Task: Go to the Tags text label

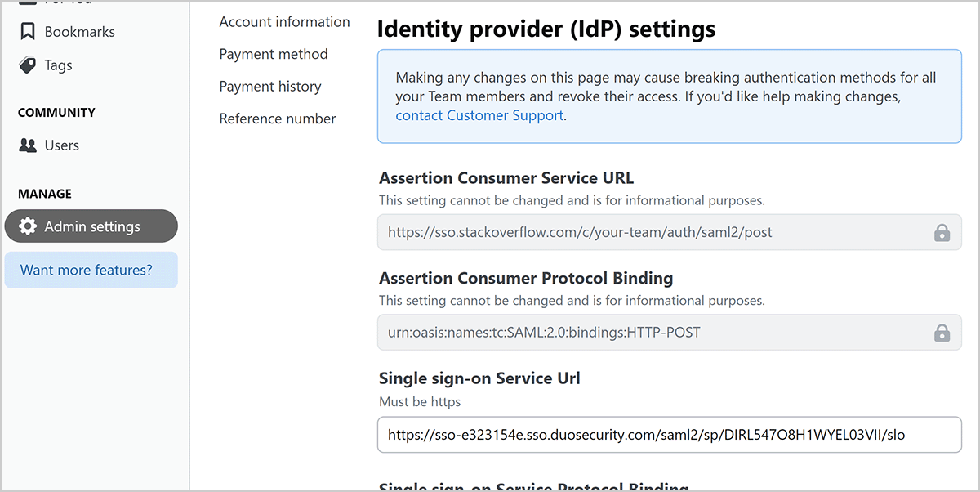Action: (58, 65)
